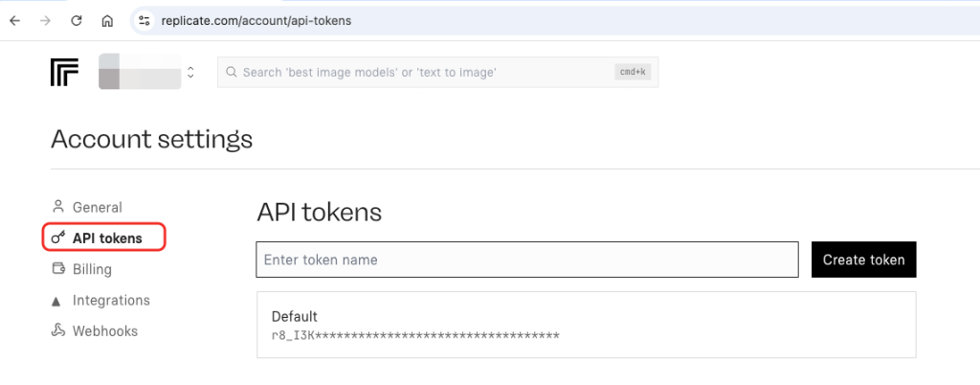Image resolution: width=980 pixels, height=385 pixels.
Task: Click the webhook icon beside Webhooks
Action: click(x=58, y=331)
